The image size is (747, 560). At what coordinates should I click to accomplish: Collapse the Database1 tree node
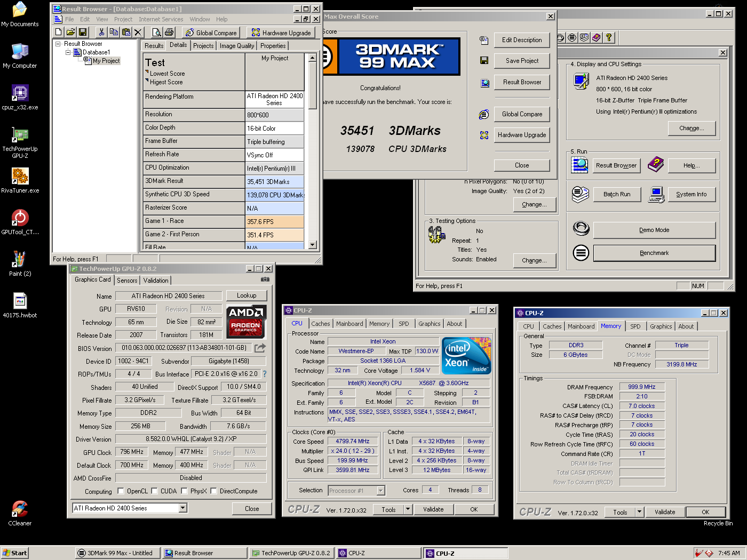[68, 52]
